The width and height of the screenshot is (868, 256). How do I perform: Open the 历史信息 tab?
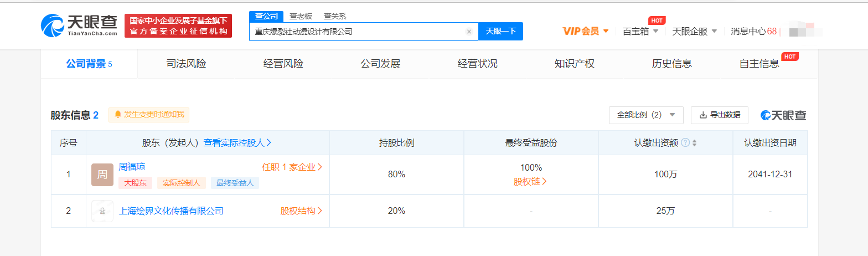coord(671,64)
